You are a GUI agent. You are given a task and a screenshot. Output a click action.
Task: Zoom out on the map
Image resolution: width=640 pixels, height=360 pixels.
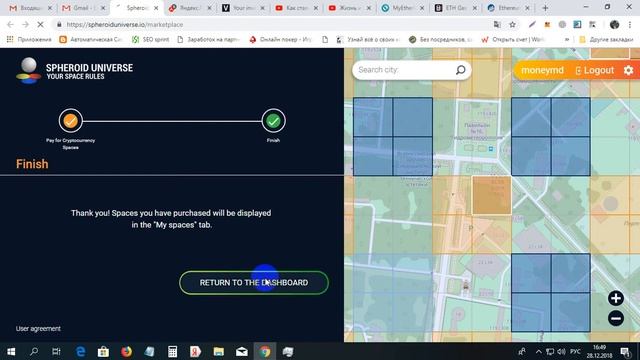[x=616, y=318]
